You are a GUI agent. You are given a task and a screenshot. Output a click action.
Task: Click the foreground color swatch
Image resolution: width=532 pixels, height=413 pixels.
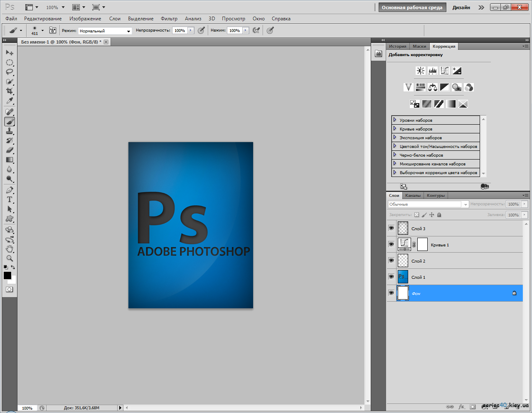point(7,275)
